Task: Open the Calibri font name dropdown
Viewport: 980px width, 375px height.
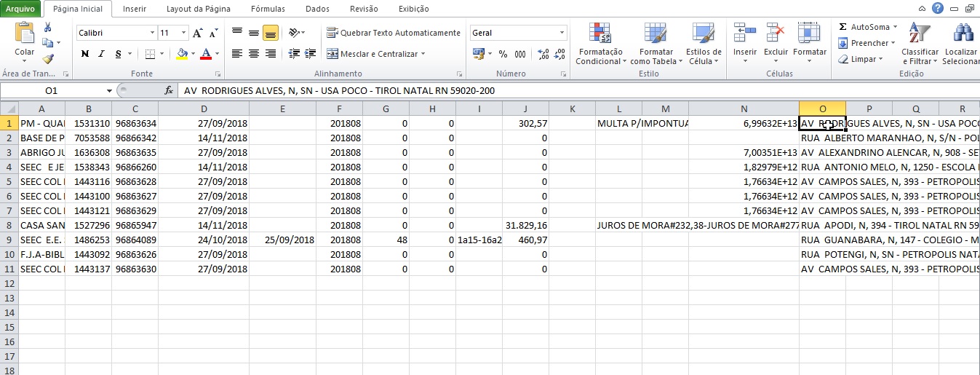Action: pyautogui.click(x=152, y=33)
